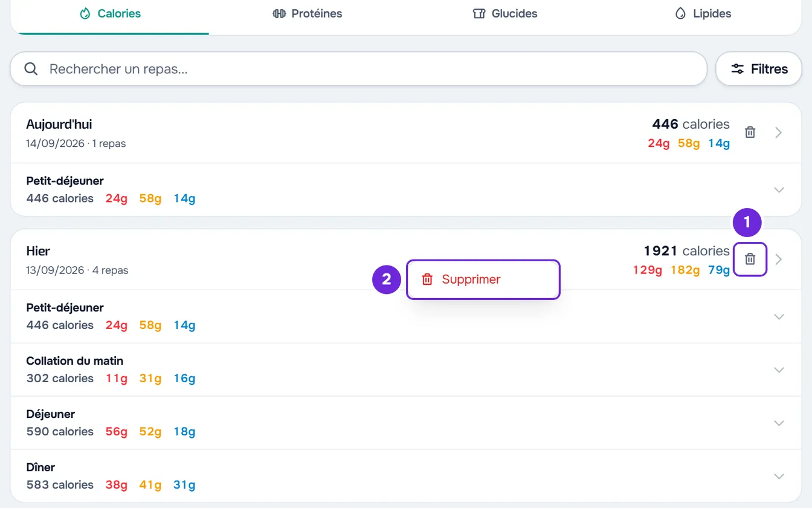Click the orange '52g' value
The height and width of the screenshot is (508, 812).
pyautogui.click(x=150, y=432)
